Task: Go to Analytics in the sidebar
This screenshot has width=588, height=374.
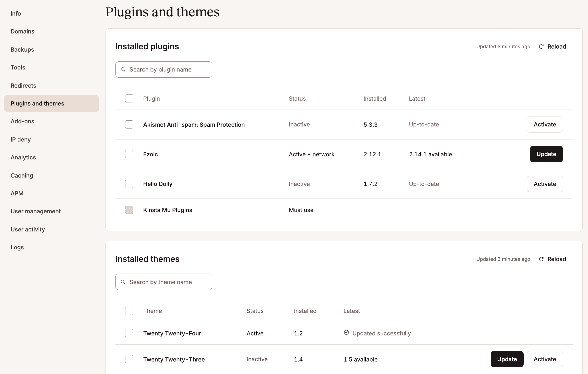Action: (x=23, y=157)
